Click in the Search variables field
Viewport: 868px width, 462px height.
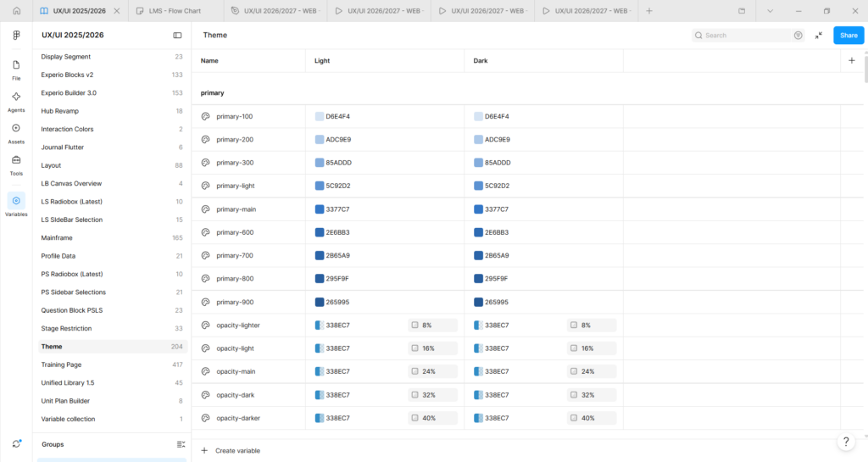[x=747, y=36]
